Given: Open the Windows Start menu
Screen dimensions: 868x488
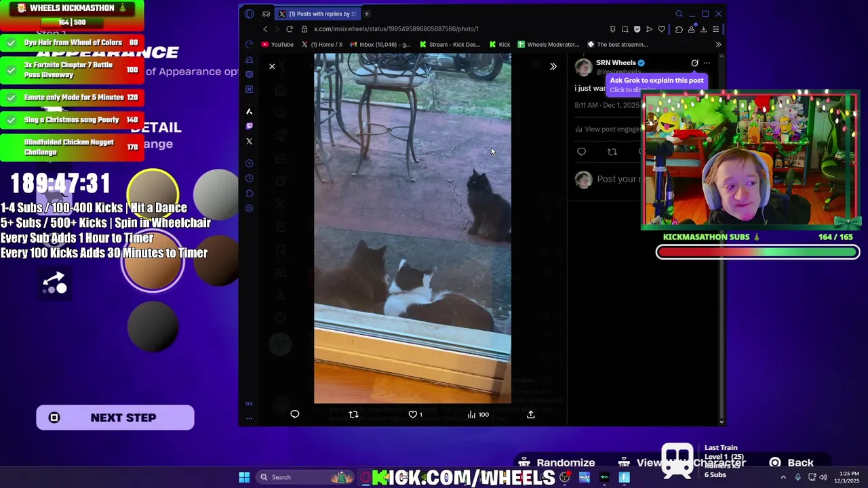Looking at the screenshot, I should pyautogui.click(x=244, y=477).
